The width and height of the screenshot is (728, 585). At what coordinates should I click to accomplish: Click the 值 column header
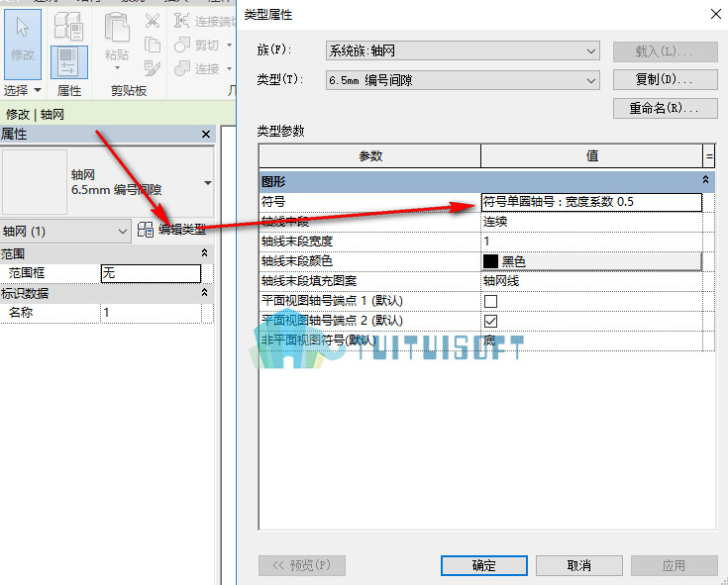click(592, 155)
